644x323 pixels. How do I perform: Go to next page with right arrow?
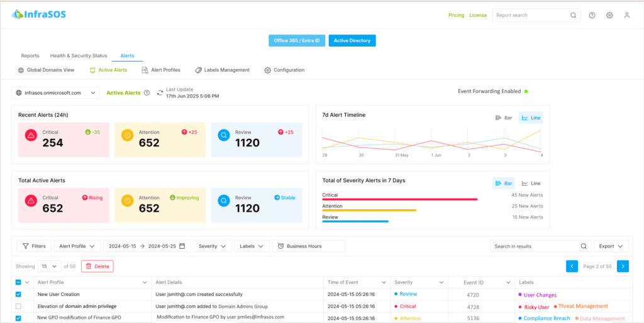click(623, 266)
